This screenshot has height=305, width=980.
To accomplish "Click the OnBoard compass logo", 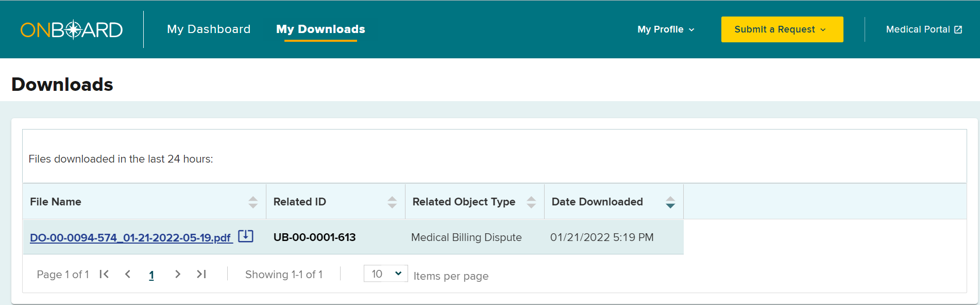I will [72, 29].
